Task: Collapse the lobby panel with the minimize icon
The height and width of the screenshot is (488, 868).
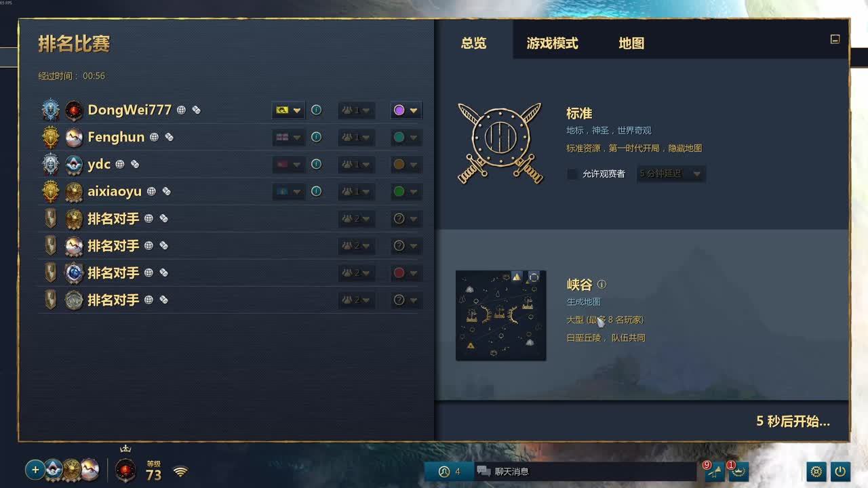Action: tap(835, 39)
